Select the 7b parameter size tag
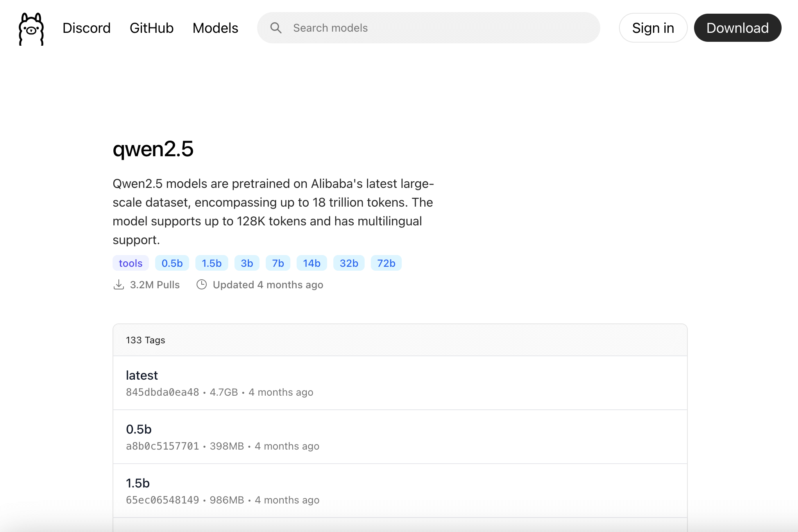 278,263
